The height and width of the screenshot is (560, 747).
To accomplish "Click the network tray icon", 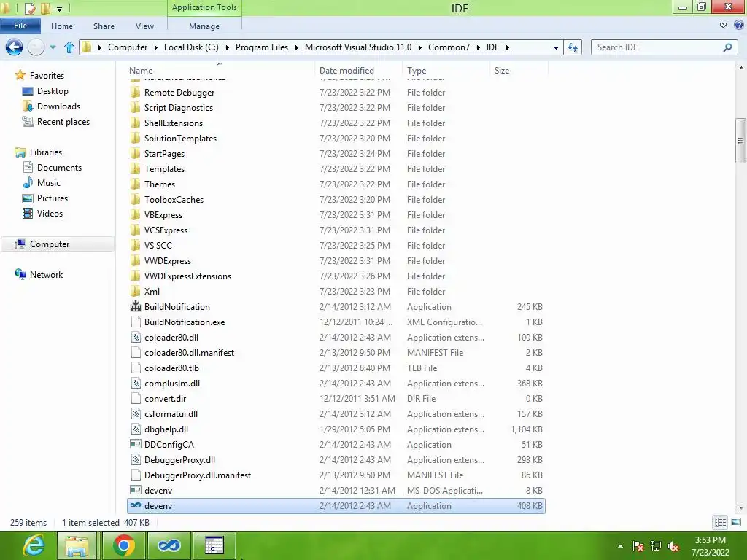I will point(656,546).
